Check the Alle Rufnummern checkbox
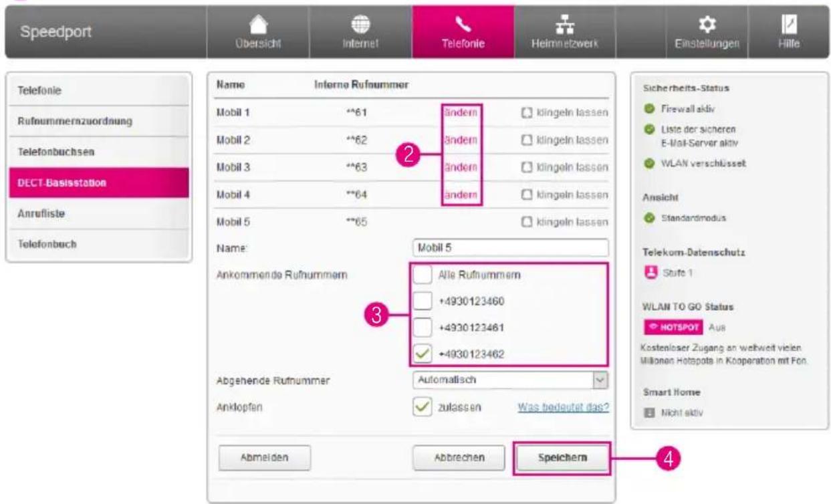This screenshot has width=831, height=504. tap(422, 275)
